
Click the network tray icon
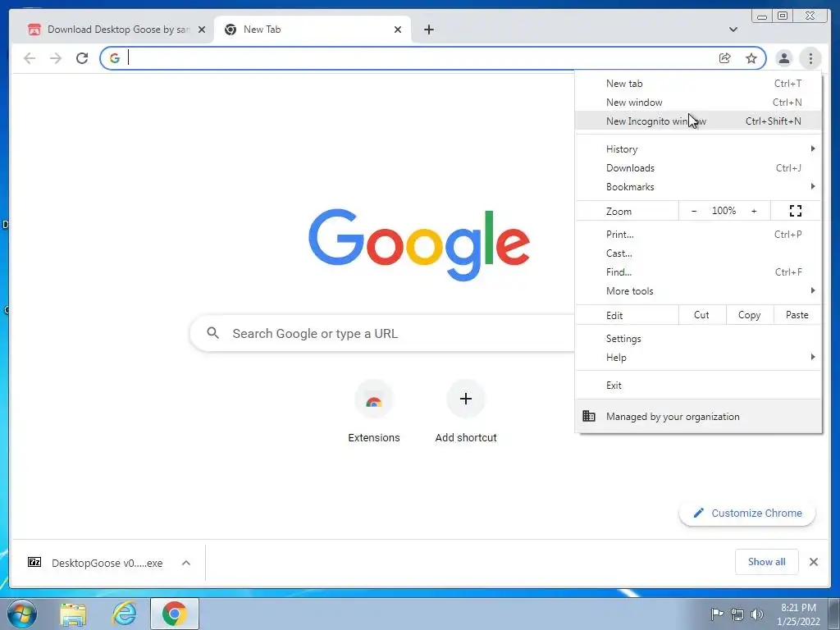click(737, 614)
